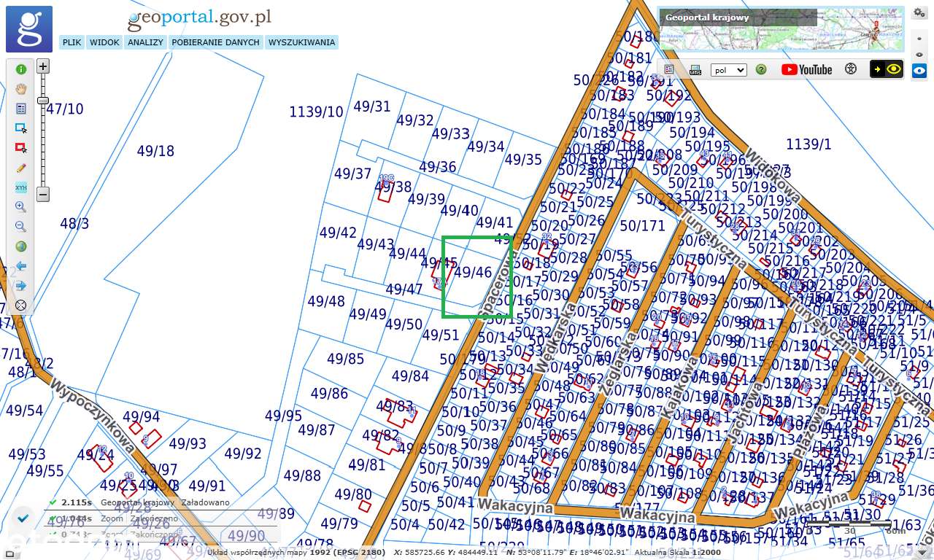Open the XYH coordinates tool
Viewport: 934px width, 560px height.
click(20, 187)
